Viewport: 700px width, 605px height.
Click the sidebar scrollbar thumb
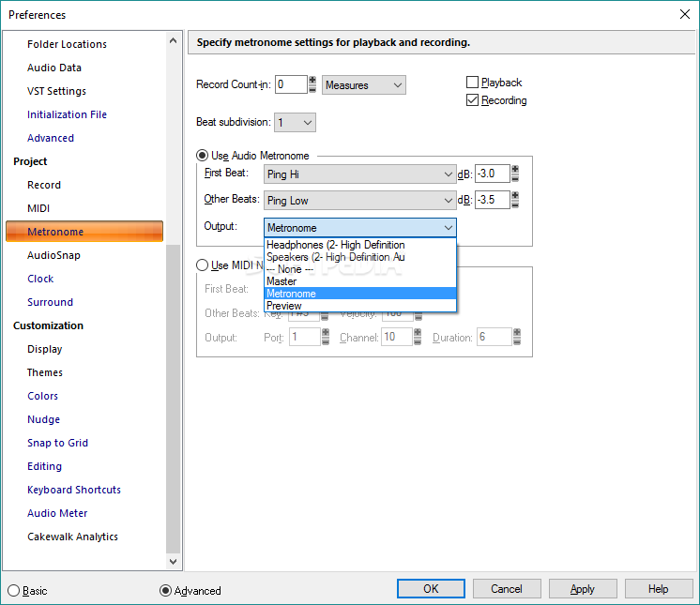pyautogui.click(x=174, y=399)
